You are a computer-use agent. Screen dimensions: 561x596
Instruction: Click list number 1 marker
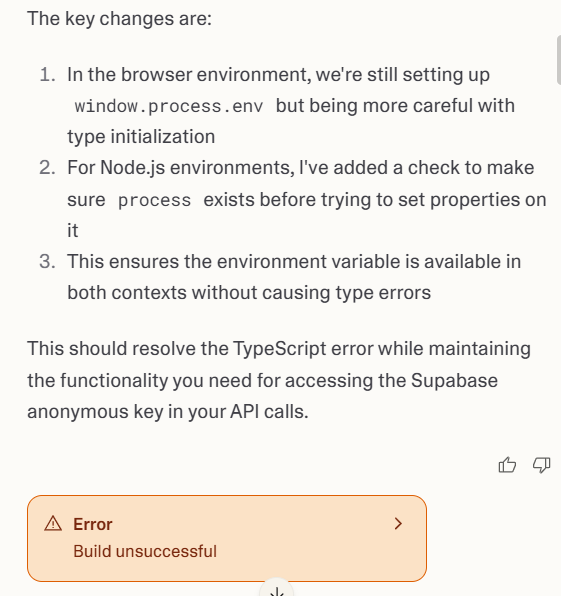[48, 74]
